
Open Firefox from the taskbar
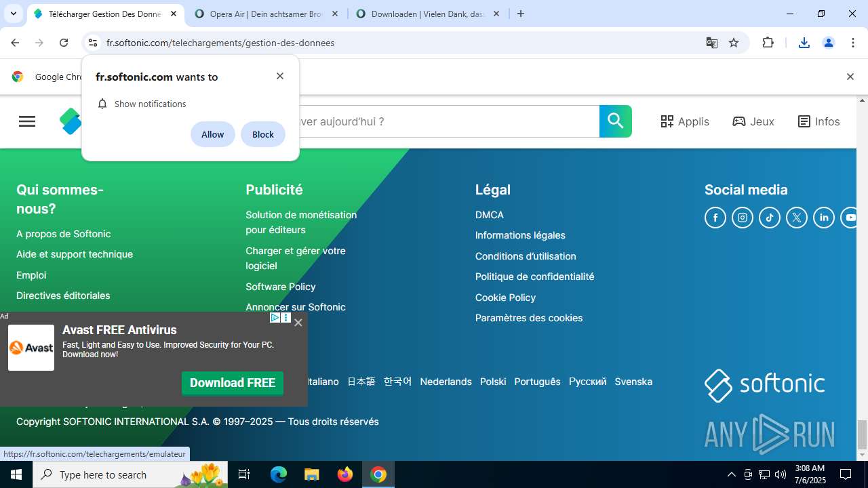pos(345,474)
